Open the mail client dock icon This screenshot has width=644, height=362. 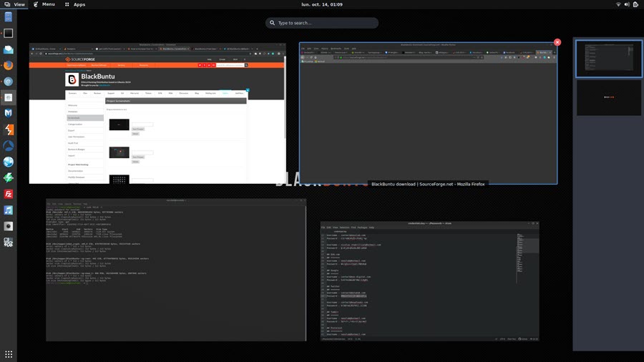pos(8,49)
